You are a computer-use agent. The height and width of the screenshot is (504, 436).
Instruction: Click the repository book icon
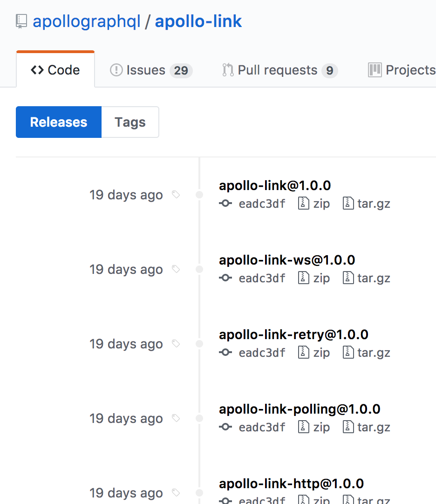point(20,20)
